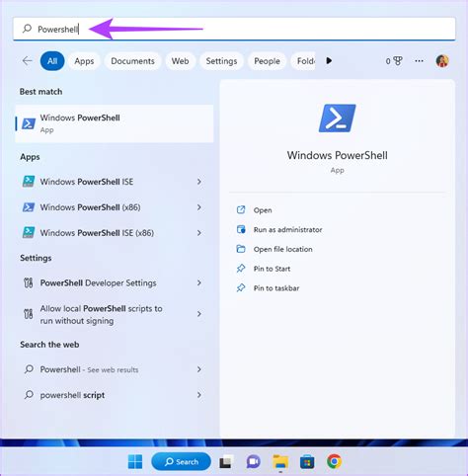Expand Allow local PowerShell scripts chevron
Screen dimensions: 468x476
(199, 314)
